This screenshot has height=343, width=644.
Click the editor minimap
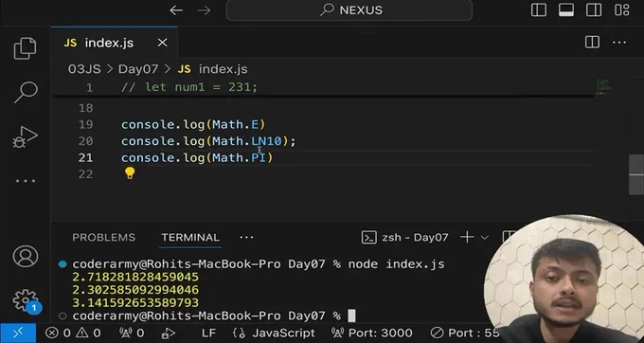coord(604,86)
